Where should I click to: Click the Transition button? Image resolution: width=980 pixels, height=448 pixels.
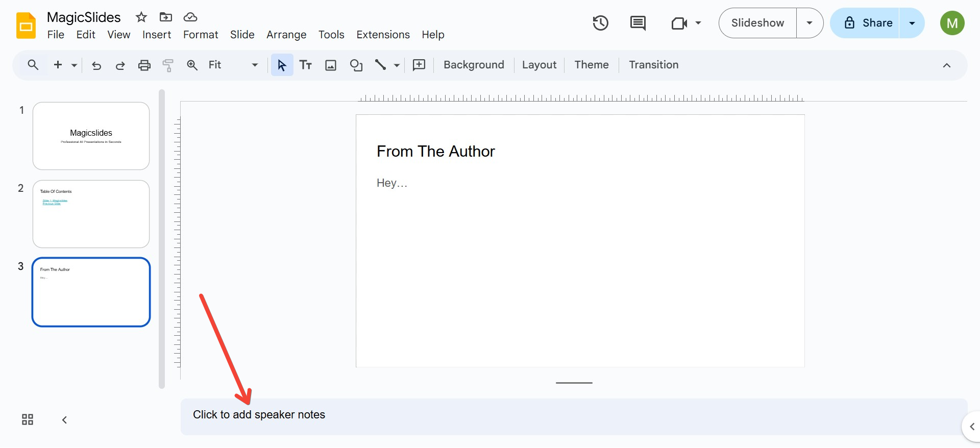click(x=654, y=65)
